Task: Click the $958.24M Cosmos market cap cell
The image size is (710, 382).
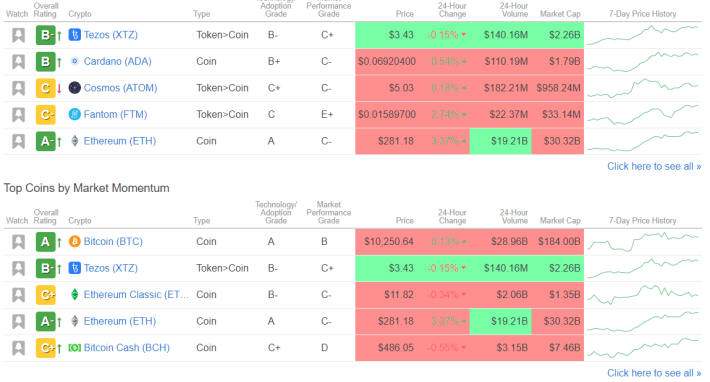Action: 558,88
